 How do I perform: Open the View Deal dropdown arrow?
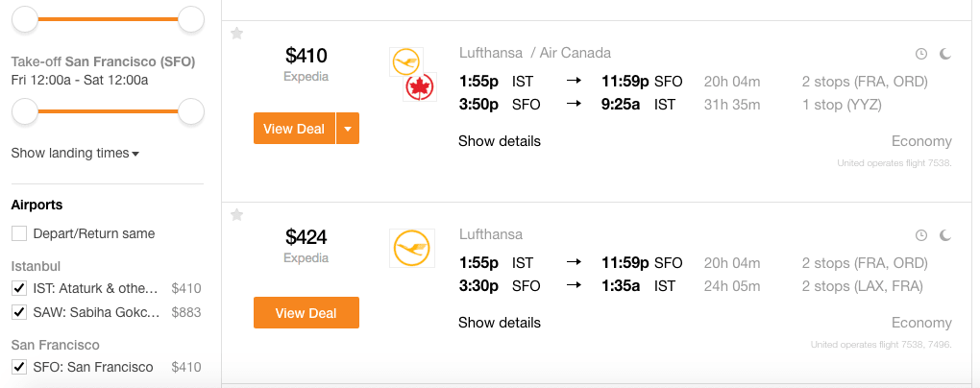click(x=348, y=129)
